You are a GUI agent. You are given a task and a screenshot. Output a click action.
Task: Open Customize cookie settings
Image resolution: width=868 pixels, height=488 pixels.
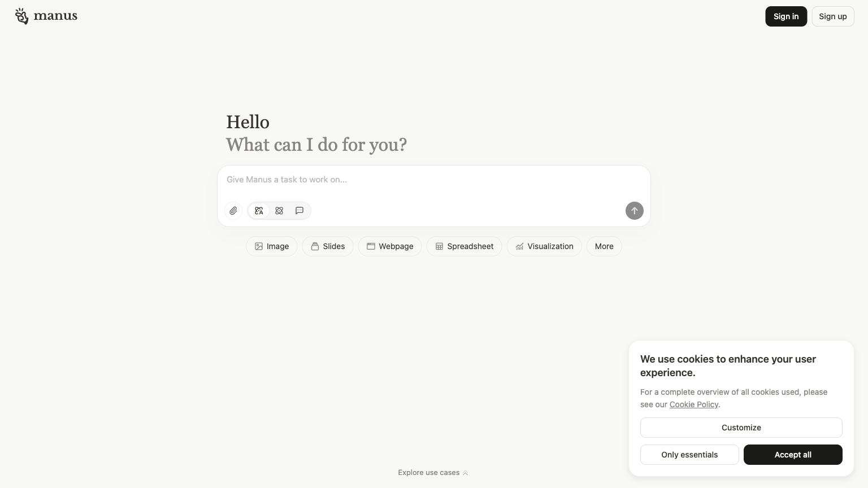click(x=741, y=428)
